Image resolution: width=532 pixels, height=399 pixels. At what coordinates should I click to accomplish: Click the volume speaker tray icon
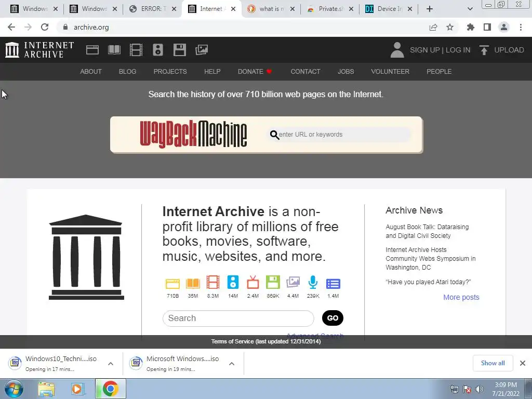click(x=480, y=389)
